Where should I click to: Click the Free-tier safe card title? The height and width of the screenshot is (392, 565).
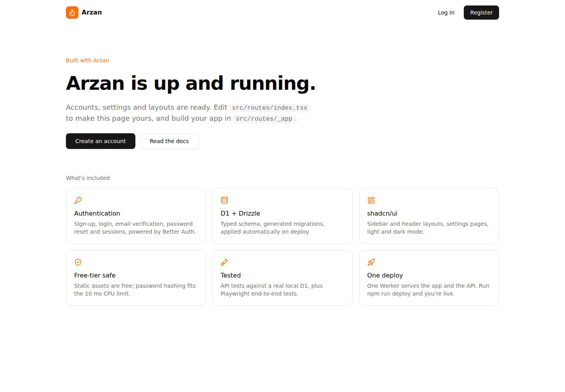pyautogui.click(x=95, y=275)
